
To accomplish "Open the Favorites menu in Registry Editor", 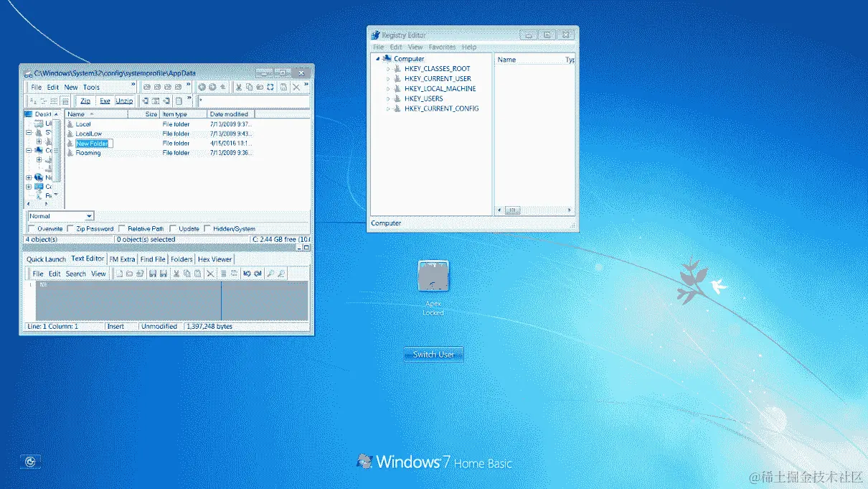I will point(442,47).
